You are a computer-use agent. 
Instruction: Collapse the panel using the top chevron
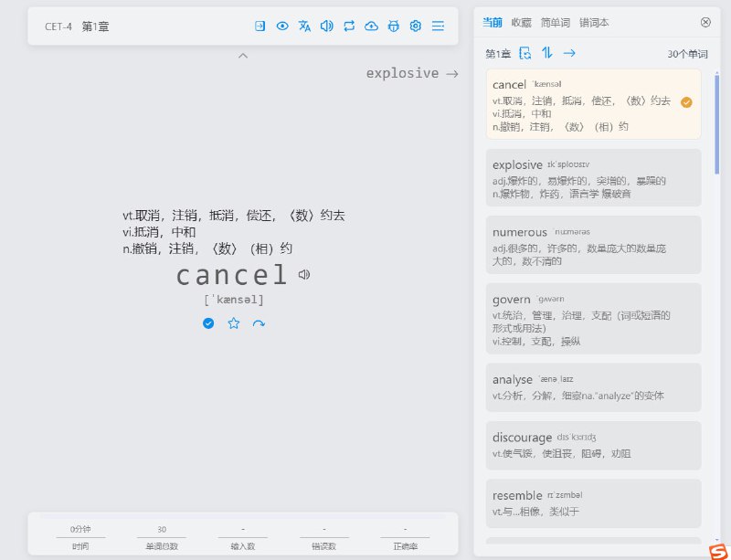pos(243,56)
